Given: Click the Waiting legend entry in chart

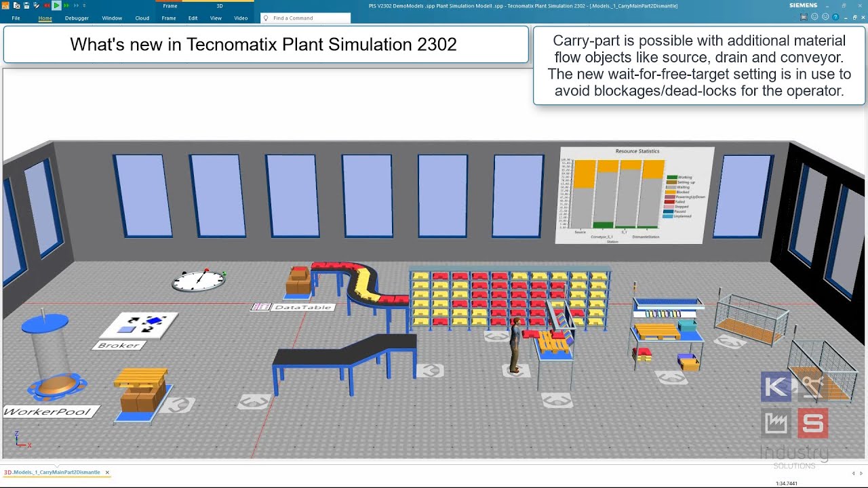Looking at the screenshot, I should [x=679, y=187].
